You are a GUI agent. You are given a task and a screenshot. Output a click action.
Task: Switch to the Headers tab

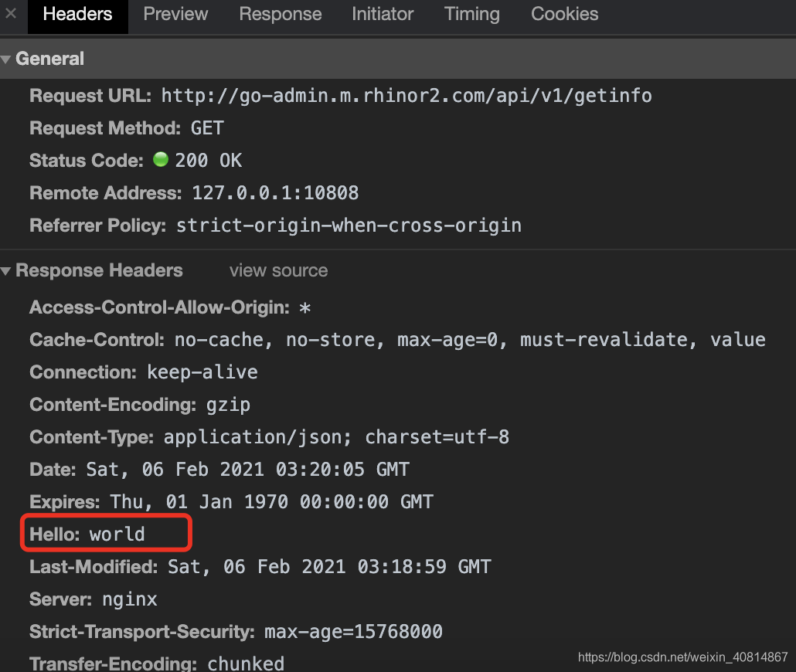point(78,14)
